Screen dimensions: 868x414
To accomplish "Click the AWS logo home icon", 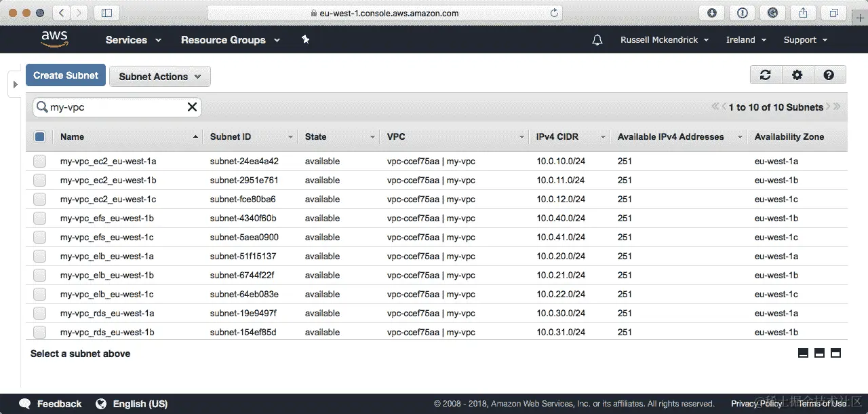I will (x=55, y=39).
